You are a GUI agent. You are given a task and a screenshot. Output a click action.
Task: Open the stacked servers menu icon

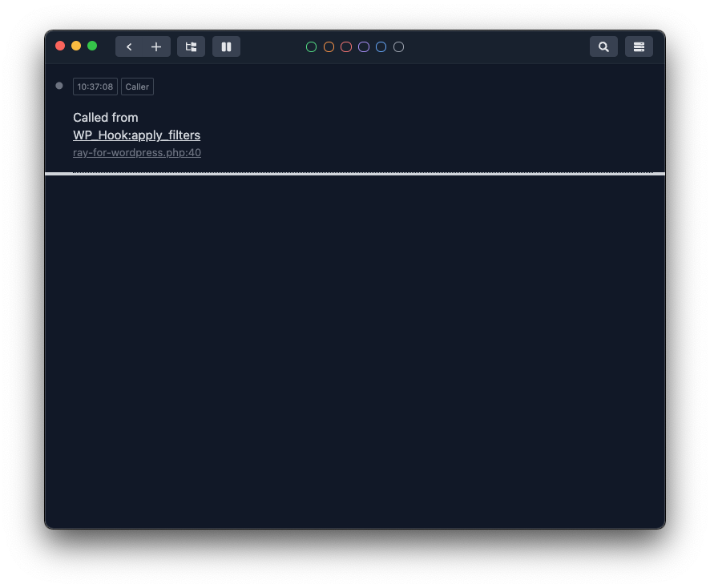(x=639, y=46)
